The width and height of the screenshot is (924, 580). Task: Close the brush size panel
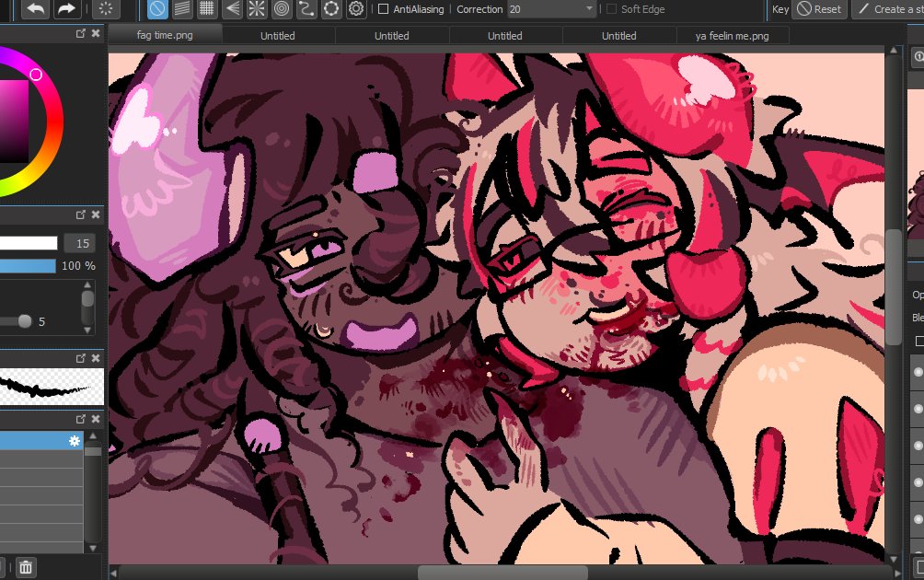pos(96,215)
